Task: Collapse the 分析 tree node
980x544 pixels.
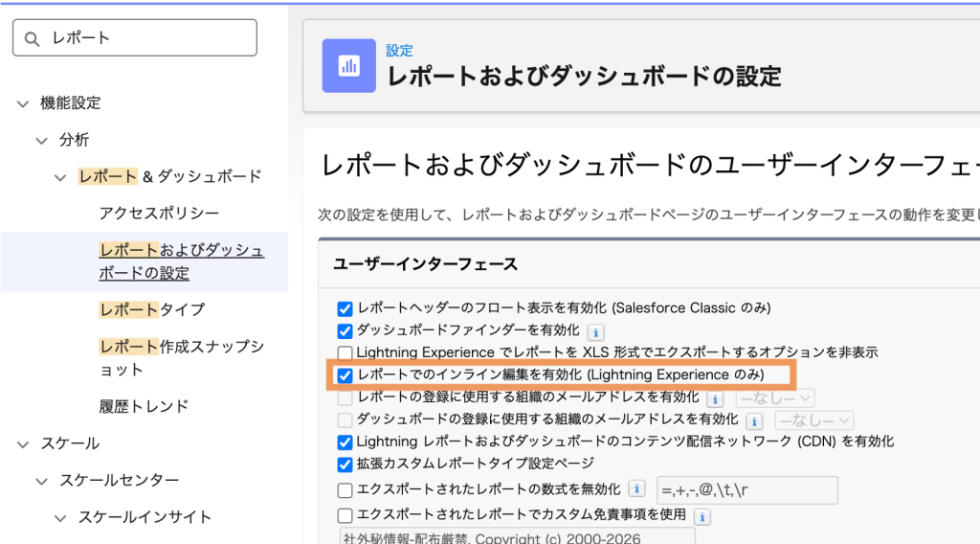Action: [42, 141]
